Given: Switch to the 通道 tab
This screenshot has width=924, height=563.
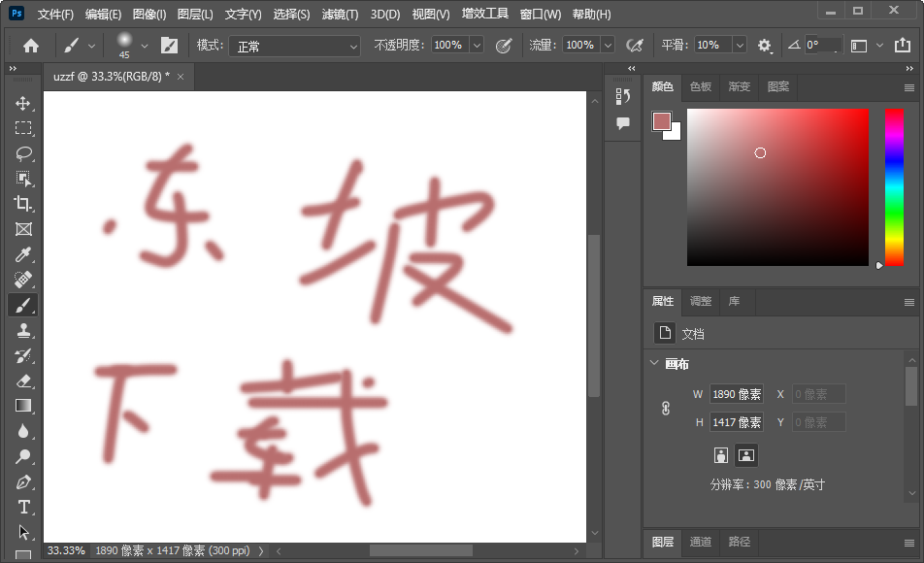Looking at the screenshot, I should (x=701, y=542).
